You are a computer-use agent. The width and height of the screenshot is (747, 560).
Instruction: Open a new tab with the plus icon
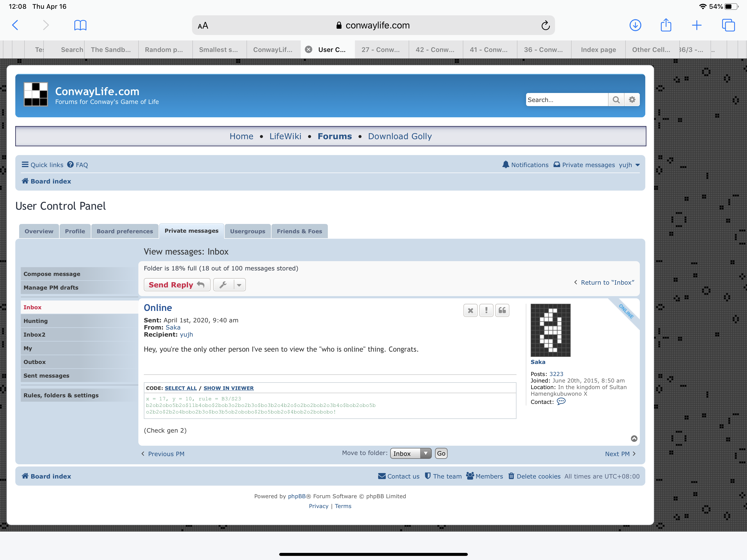pos(697,25)
